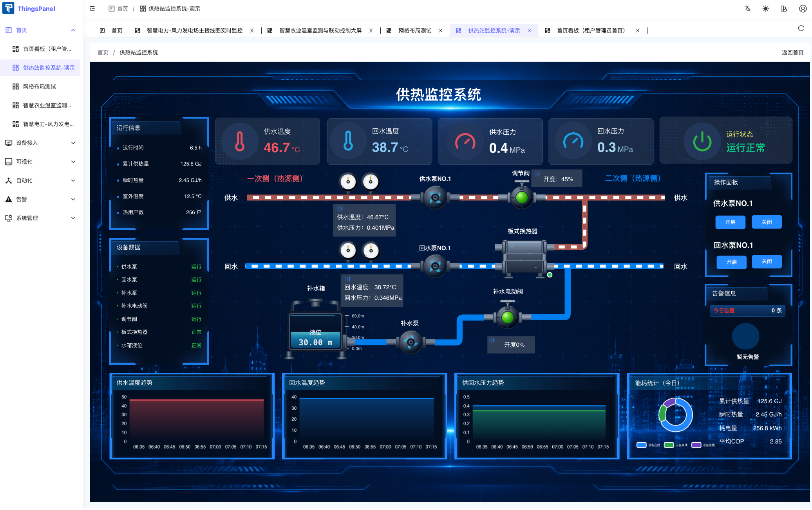Open theme layout settings icon
The width and height of the screenshot is (812, 510).
pos(783,9)
